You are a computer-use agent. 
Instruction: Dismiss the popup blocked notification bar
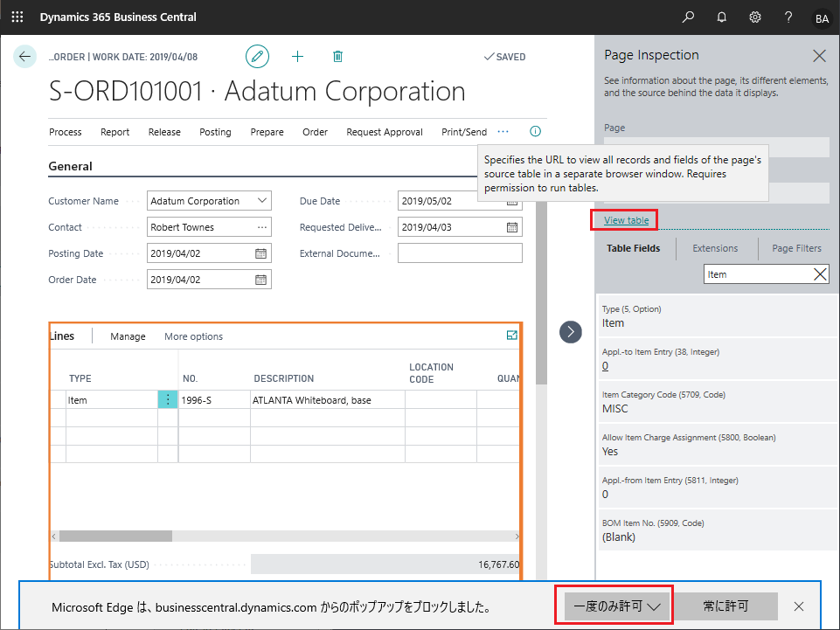(799, 606)
